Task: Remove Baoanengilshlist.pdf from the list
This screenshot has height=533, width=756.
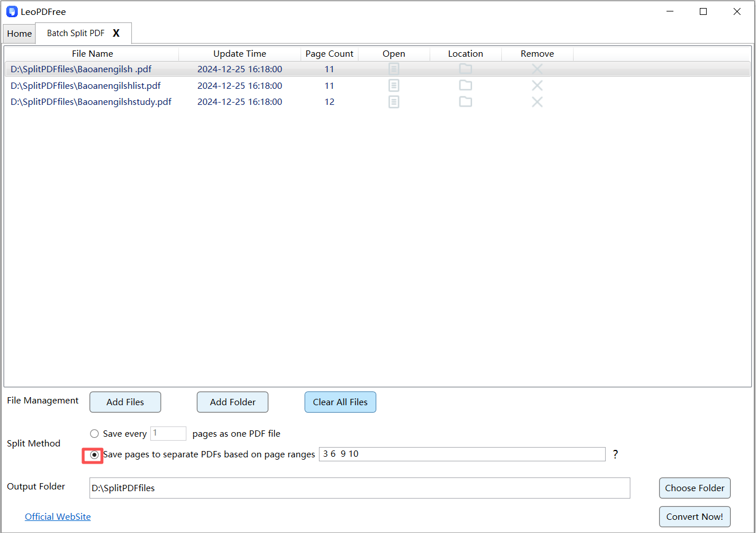Action: tap(537, 85)
